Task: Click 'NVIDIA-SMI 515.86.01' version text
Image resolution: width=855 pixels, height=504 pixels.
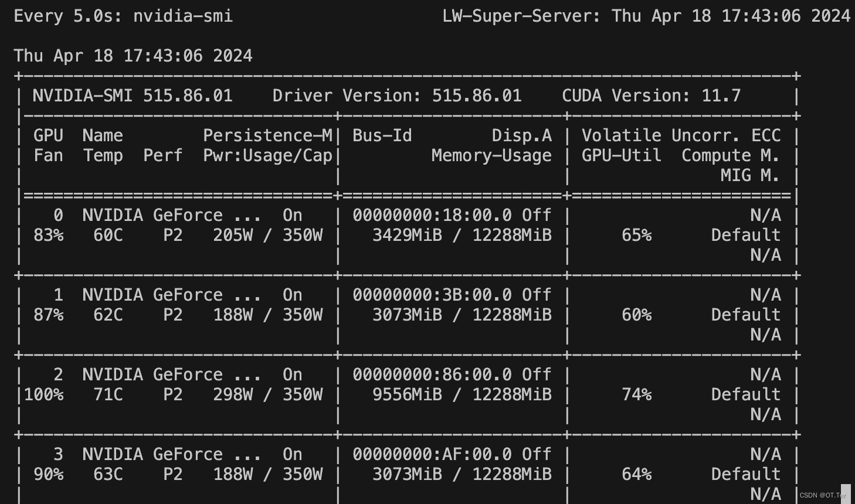Action: point(133,96)
